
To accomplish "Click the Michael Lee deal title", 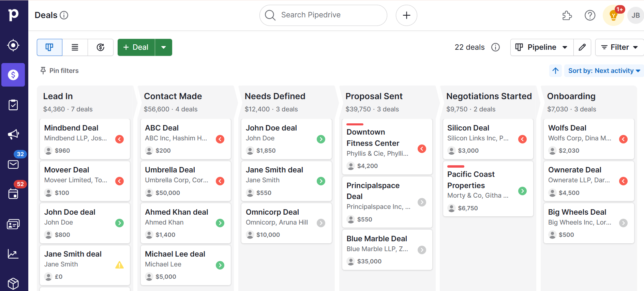I will click(175, 254).
